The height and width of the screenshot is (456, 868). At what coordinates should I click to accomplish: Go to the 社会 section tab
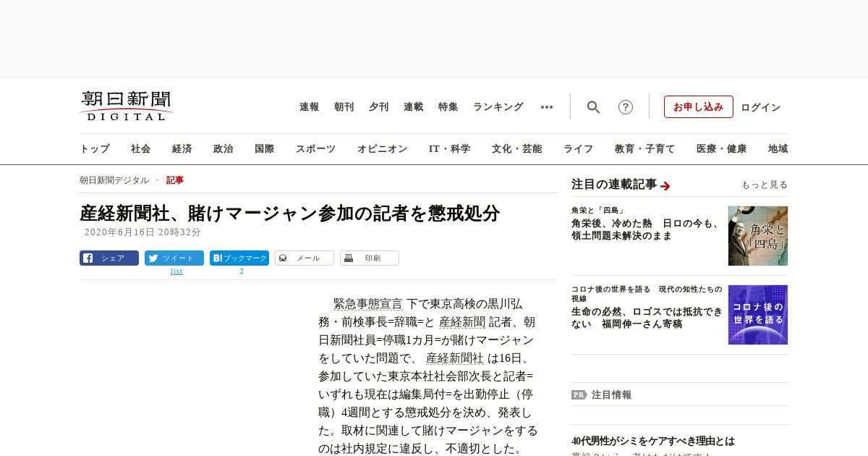(x=141, y=149)
